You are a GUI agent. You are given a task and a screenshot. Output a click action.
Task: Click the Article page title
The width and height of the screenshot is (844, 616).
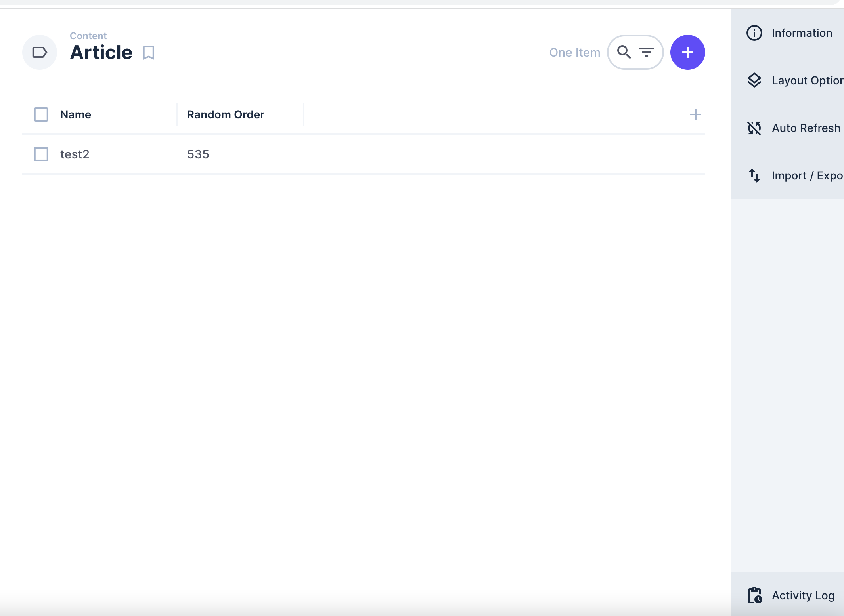101,52
